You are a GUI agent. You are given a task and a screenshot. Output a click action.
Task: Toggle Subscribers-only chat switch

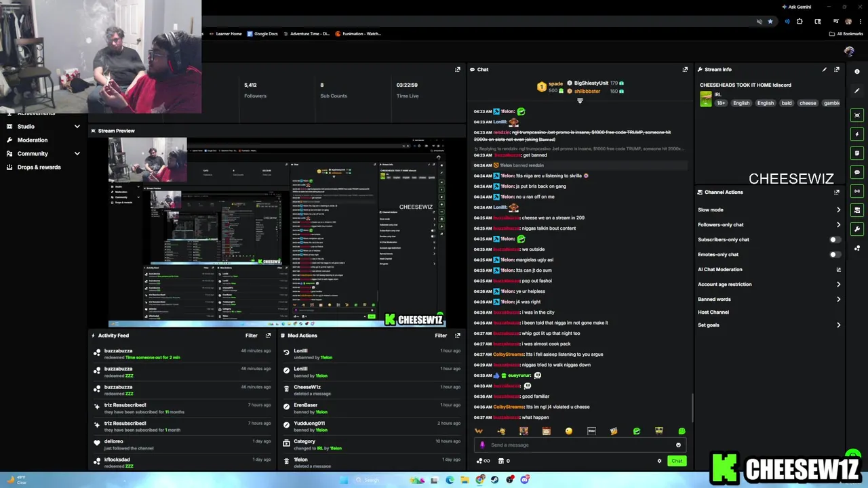(835, 240)
